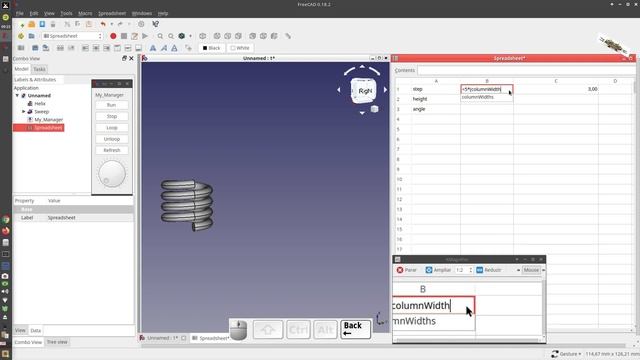Viewport: 640px width, 360px height.
Task: Click the Refresh button in My_Manager
Action: [x=111, y=150]
